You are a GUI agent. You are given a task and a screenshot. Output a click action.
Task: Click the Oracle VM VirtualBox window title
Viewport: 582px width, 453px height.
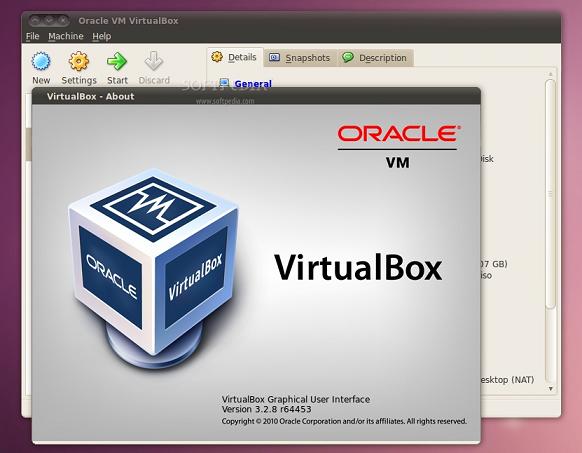[x=128, y=21]
